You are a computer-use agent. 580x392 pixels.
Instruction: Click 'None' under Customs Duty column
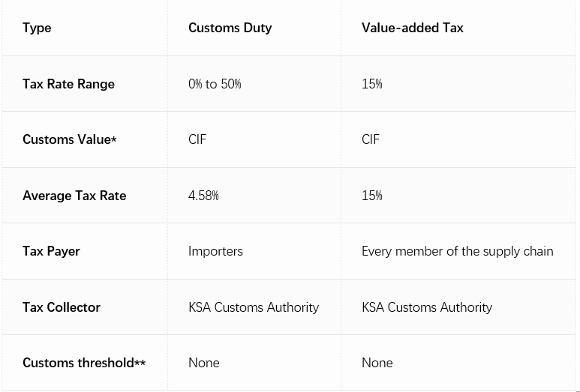203,363
